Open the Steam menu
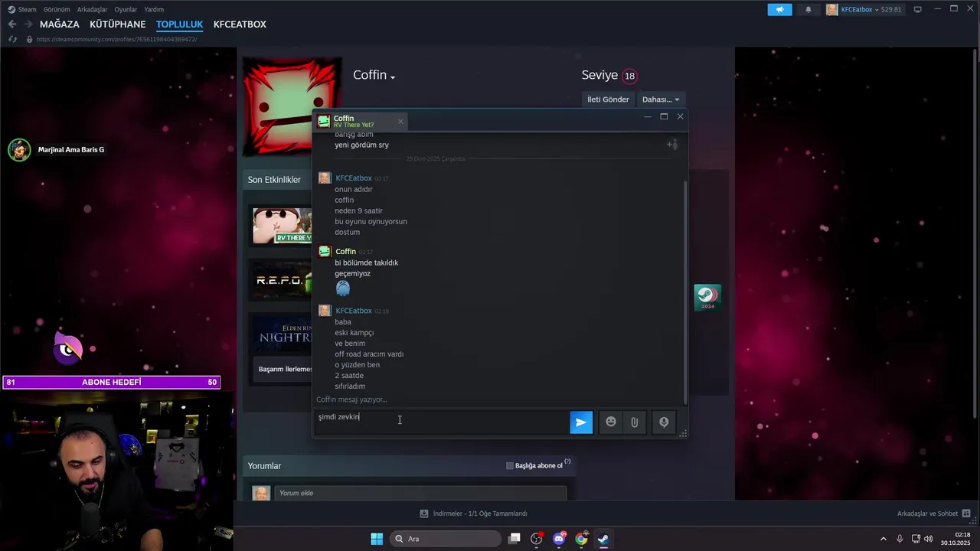 tap(22, 9)
